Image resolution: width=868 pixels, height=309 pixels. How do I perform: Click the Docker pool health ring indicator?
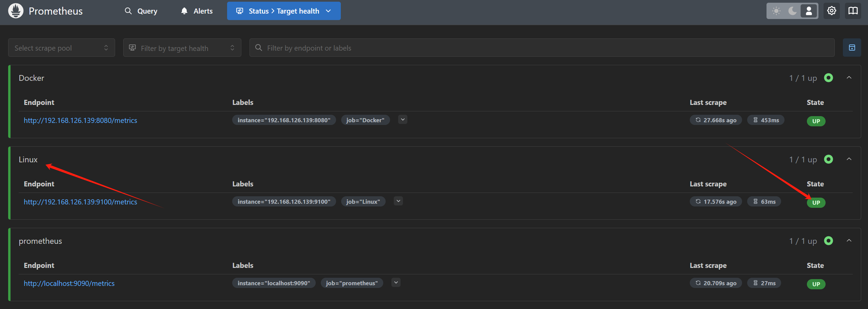(x=828, y=78)
